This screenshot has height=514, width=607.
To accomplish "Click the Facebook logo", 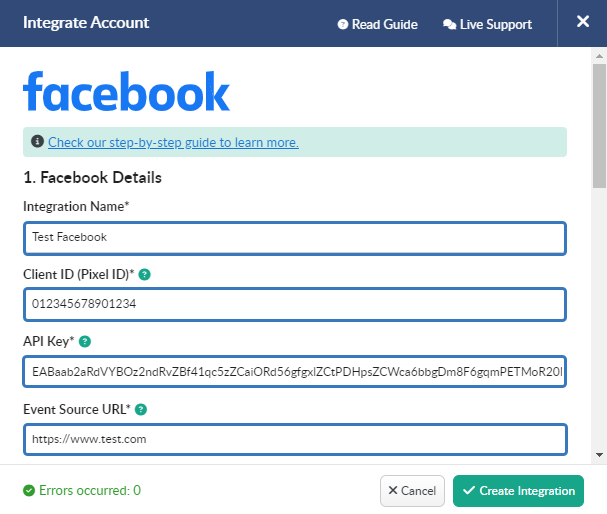I will tap(127, 91).
